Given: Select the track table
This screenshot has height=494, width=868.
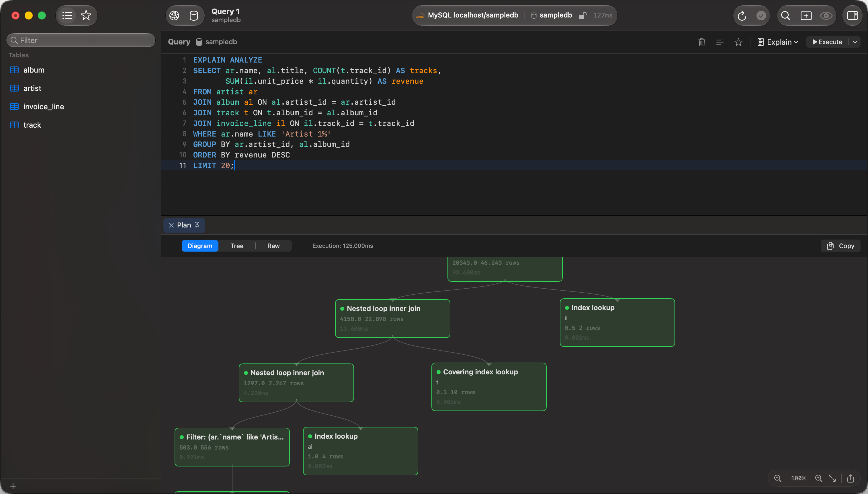Looking at the screenshot, I should tap(81, 125).
